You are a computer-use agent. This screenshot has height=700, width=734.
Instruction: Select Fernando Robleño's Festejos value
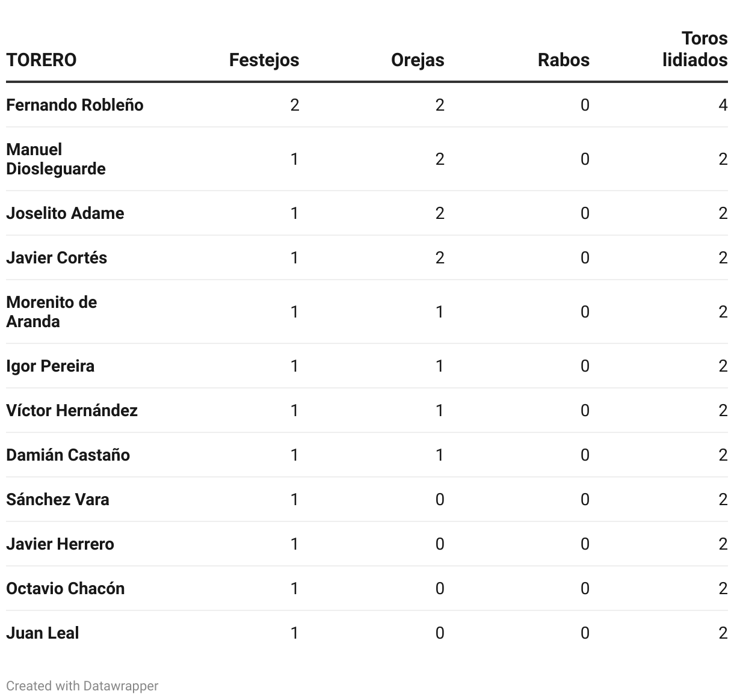coord(294,105)
